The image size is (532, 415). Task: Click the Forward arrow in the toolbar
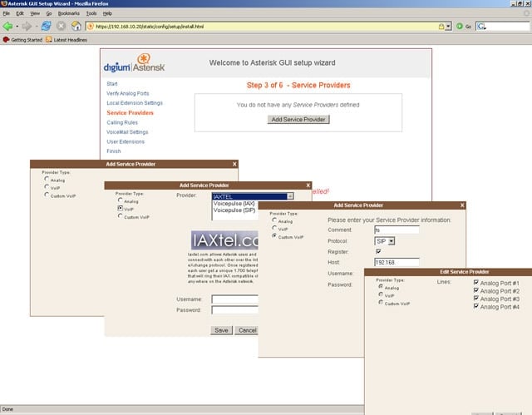coord(27,26)
